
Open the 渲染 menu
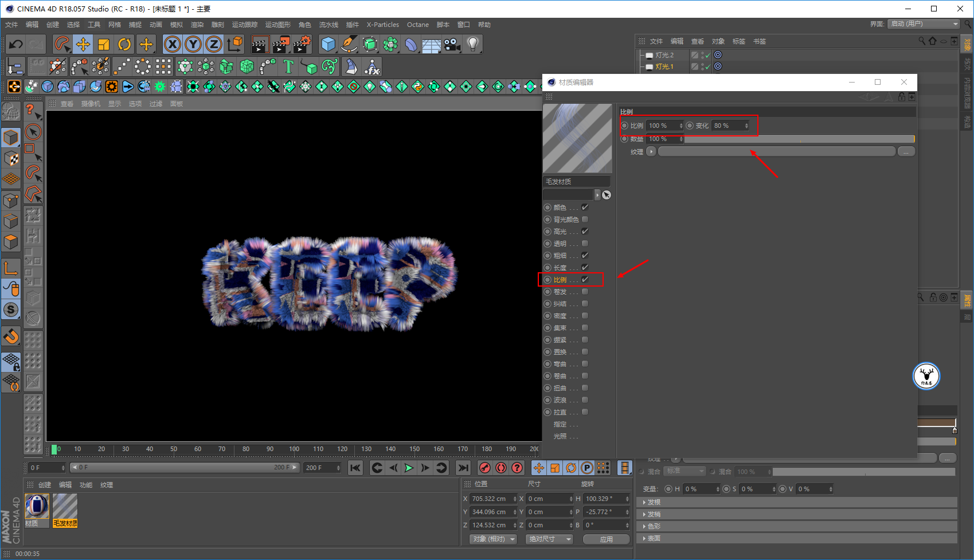[197, 25]
